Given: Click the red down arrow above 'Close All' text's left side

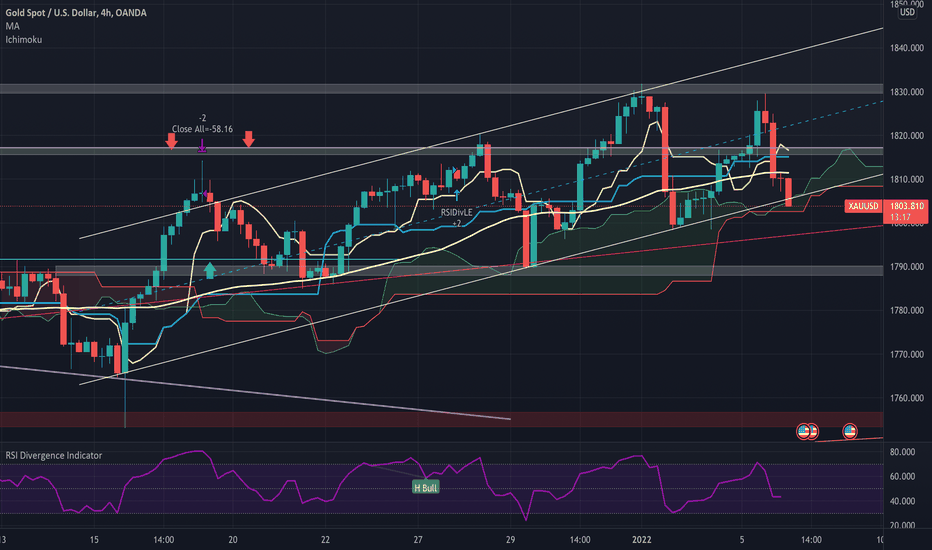Looking at the screenshot, I should tap(171, 141).
